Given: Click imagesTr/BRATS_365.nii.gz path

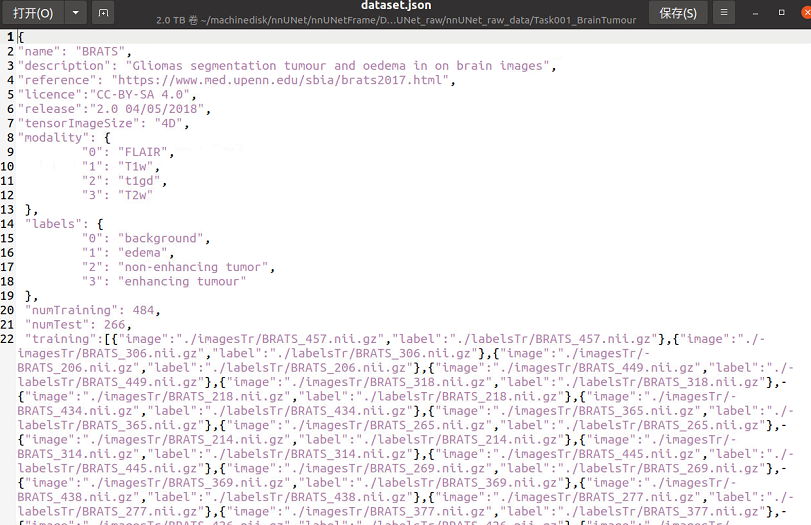Looking at the screenshot, I should coord(600,412).
